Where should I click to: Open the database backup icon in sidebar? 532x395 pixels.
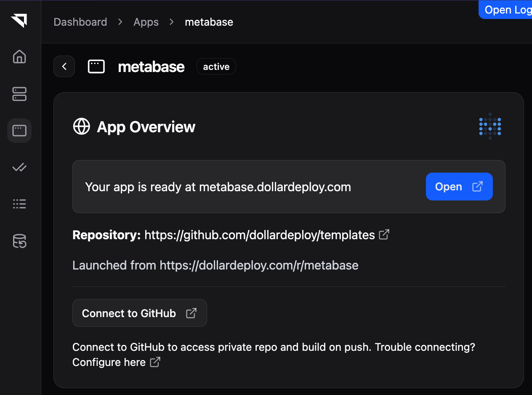[19, 241]
